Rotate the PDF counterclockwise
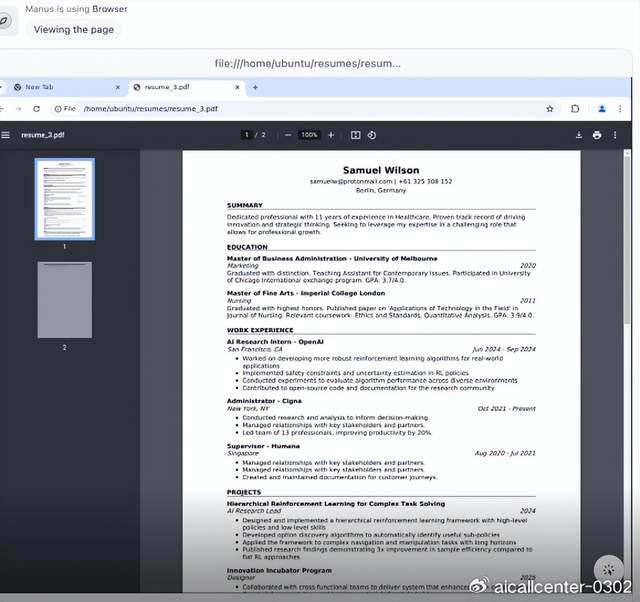Screen dimensions: 640x602 point(372,135)
